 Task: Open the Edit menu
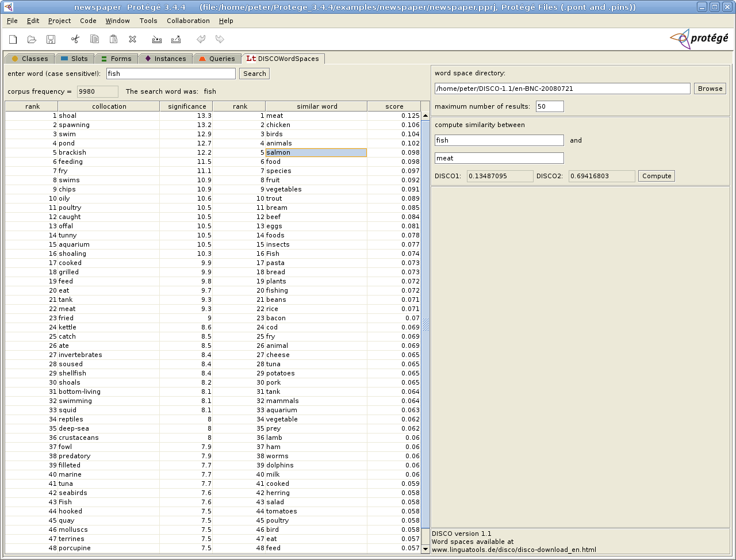click(33, 21)
